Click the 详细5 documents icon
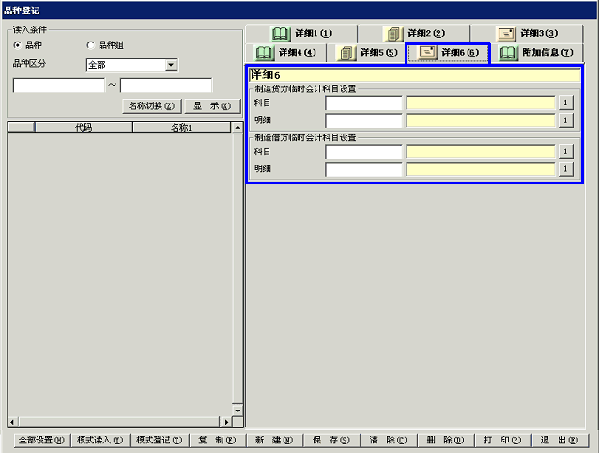The height and width of the screenshot is (453, 599). click(x=346, y=52)
